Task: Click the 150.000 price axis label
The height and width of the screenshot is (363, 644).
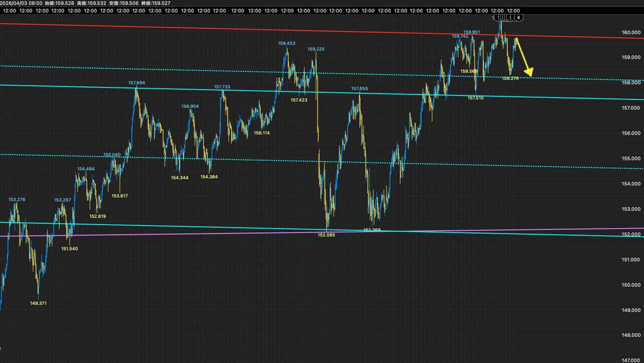Action: click(x=631, y=285)
